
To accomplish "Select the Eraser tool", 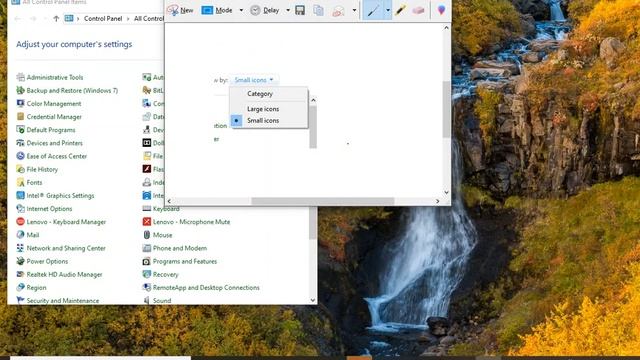I will (x=418, y=10).
